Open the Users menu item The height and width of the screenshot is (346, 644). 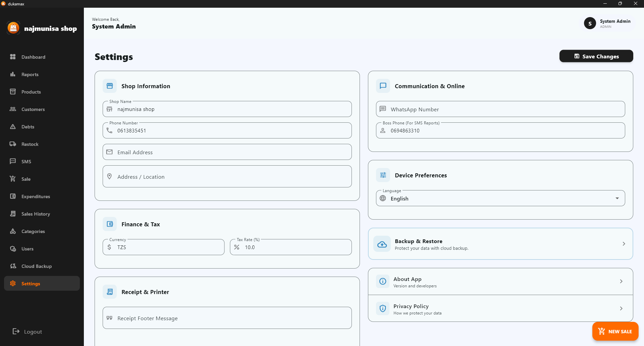coord(42,248)
